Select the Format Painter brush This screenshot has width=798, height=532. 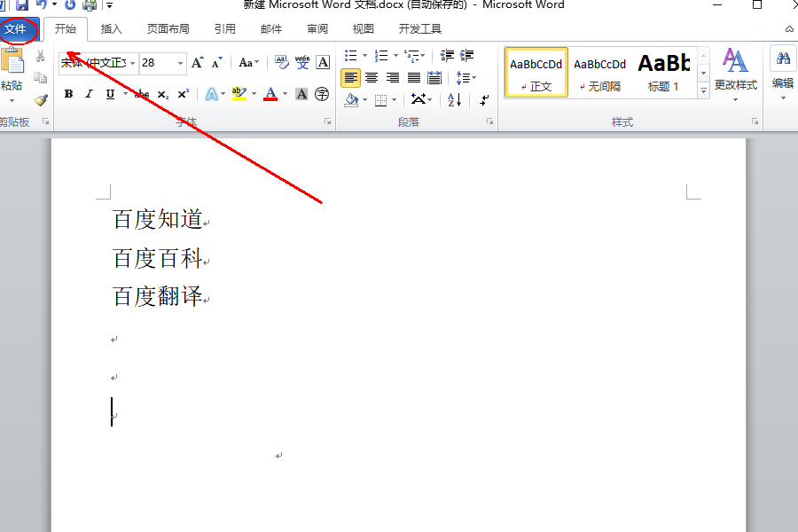point(41,100)
